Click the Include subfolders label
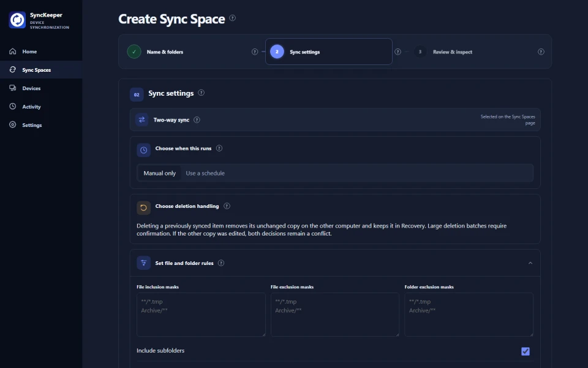 tap(160, 350)
